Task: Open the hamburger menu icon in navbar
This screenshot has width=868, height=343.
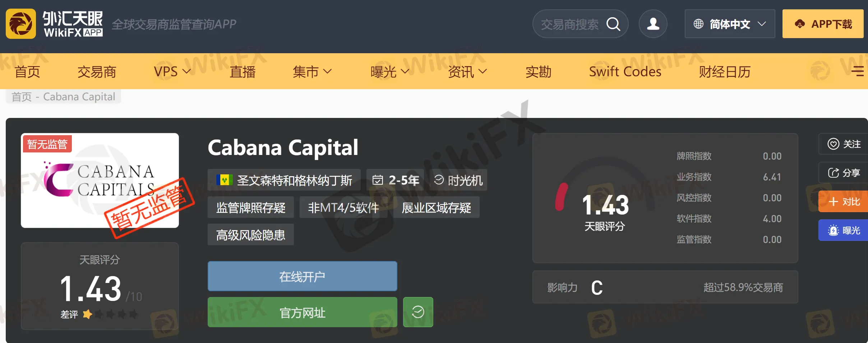Action: pyautogui.click(x=858, y=71)
